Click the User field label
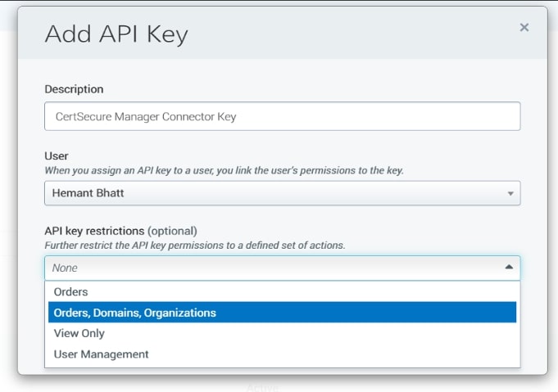 (56, 155)
